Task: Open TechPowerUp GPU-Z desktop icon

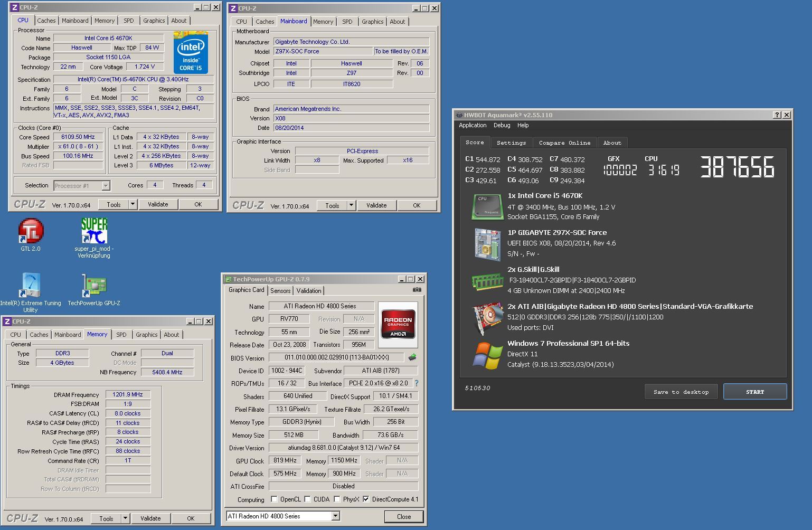Action: (94, 286)
